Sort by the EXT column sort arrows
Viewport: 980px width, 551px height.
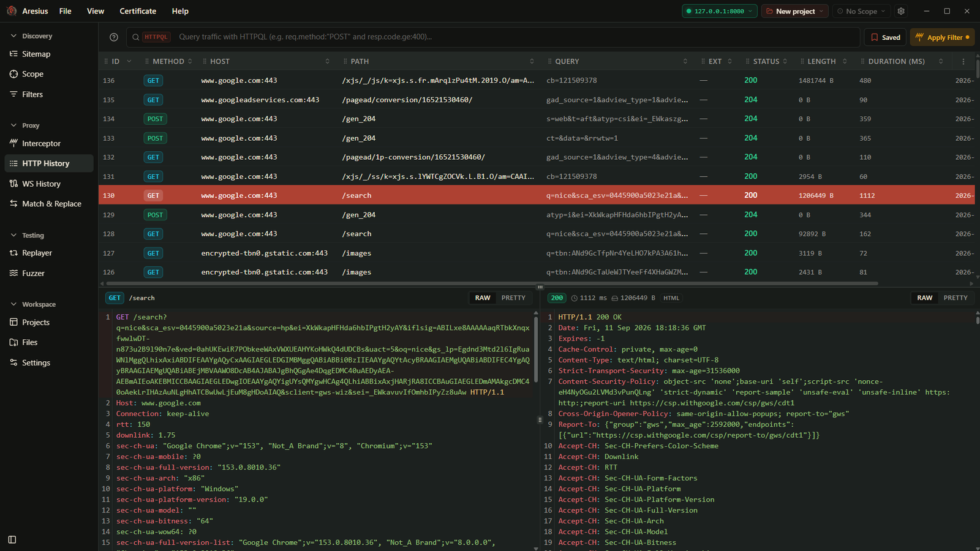click(x=729, y=61)
